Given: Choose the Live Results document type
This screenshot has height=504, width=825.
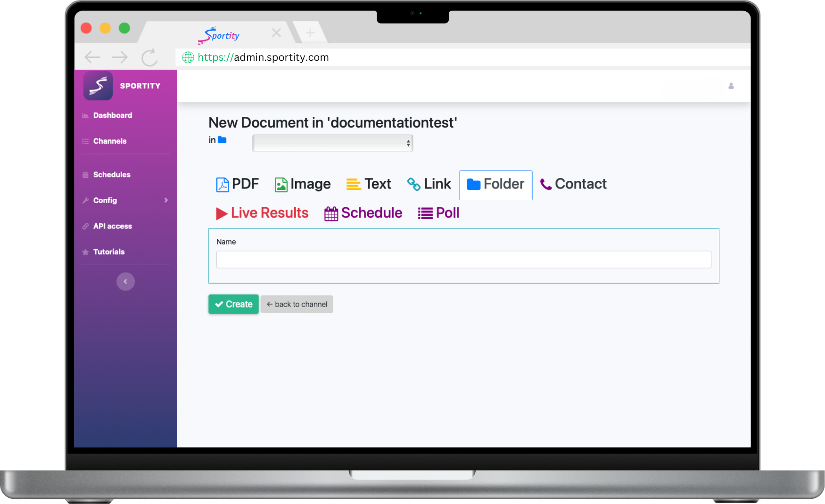Looking at the screenshot, I should [x=262, y=213].
